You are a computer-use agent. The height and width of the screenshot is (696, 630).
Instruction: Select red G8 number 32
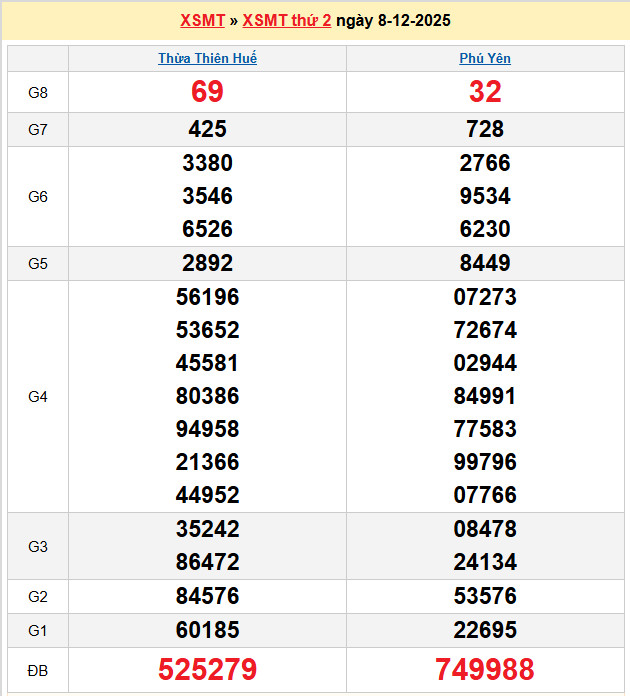pyautogui.click(x=485, y=92)
